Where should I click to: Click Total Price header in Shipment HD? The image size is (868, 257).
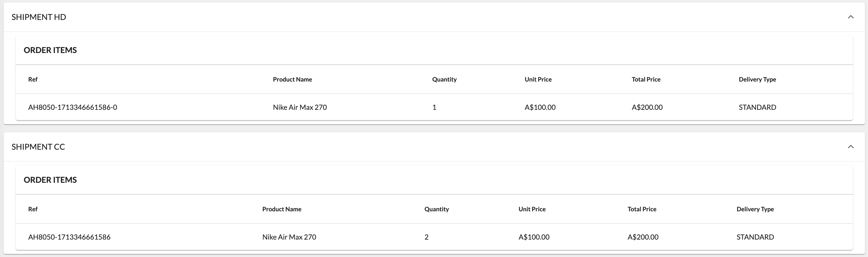coord(646,79)
